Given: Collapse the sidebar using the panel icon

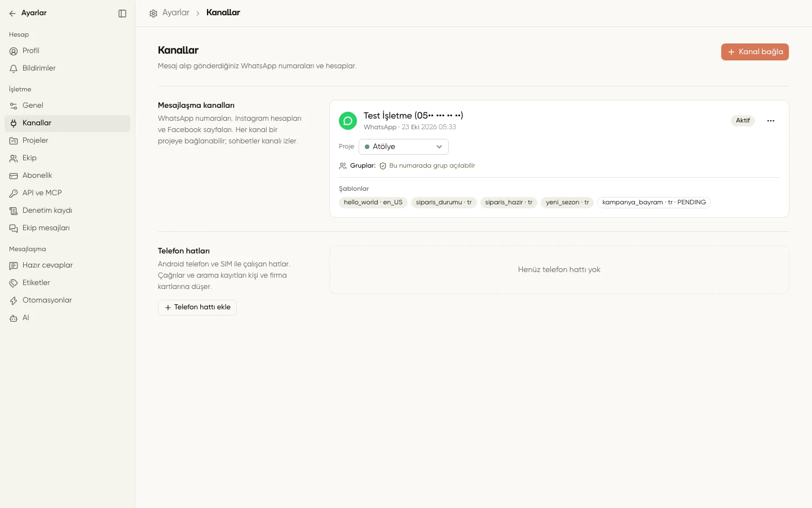Looking at the screenshot, I should point(122,13).
